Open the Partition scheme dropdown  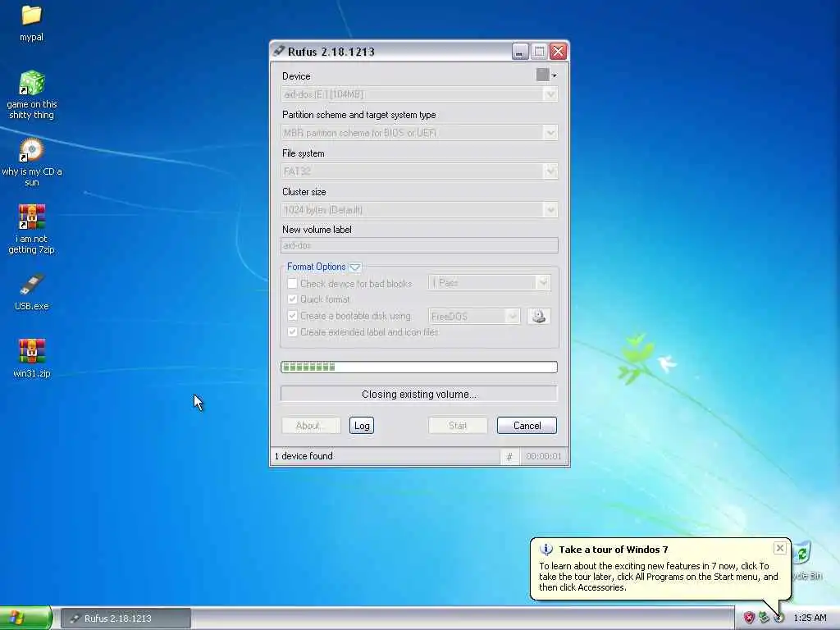419,132
